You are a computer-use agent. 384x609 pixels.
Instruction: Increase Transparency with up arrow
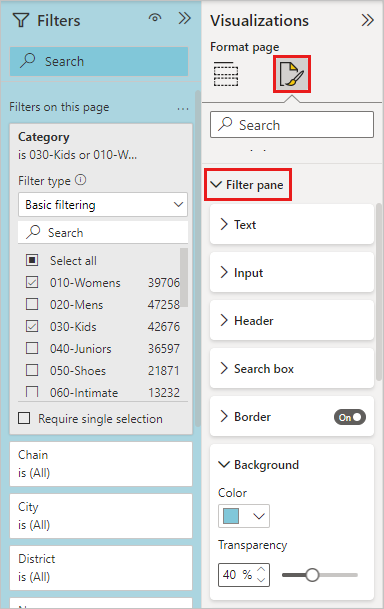click(261, 570)
